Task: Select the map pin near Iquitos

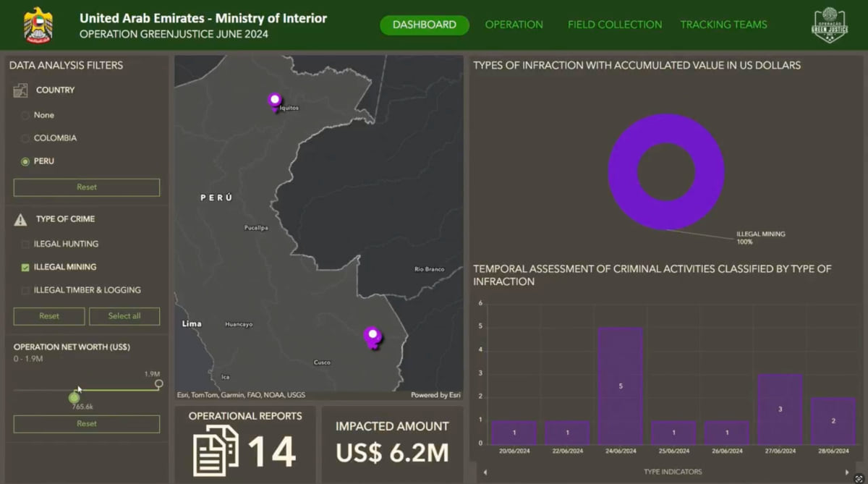Action: (274, 99)
